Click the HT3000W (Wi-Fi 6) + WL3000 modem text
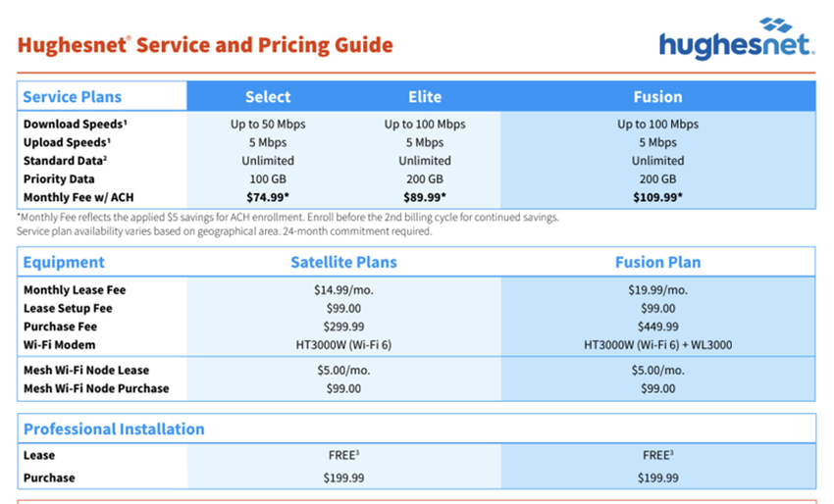834x504 pixels. (x=657, y=345)
